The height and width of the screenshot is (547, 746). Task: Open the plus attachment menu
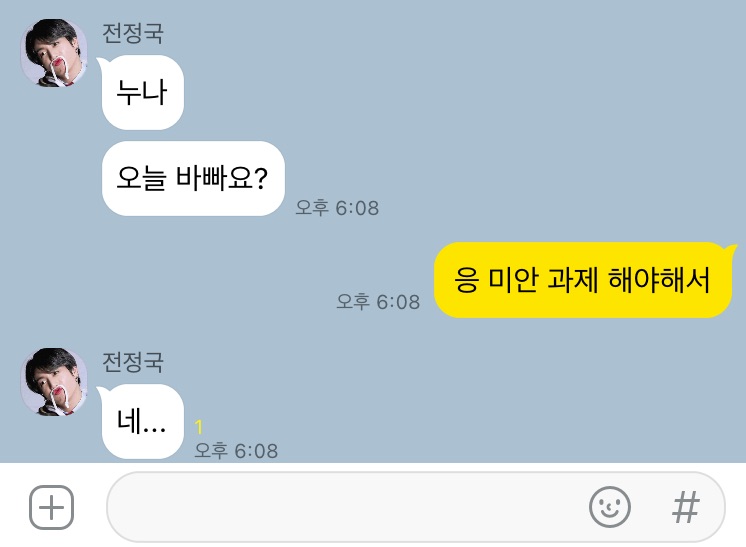[x=51, y=507]
